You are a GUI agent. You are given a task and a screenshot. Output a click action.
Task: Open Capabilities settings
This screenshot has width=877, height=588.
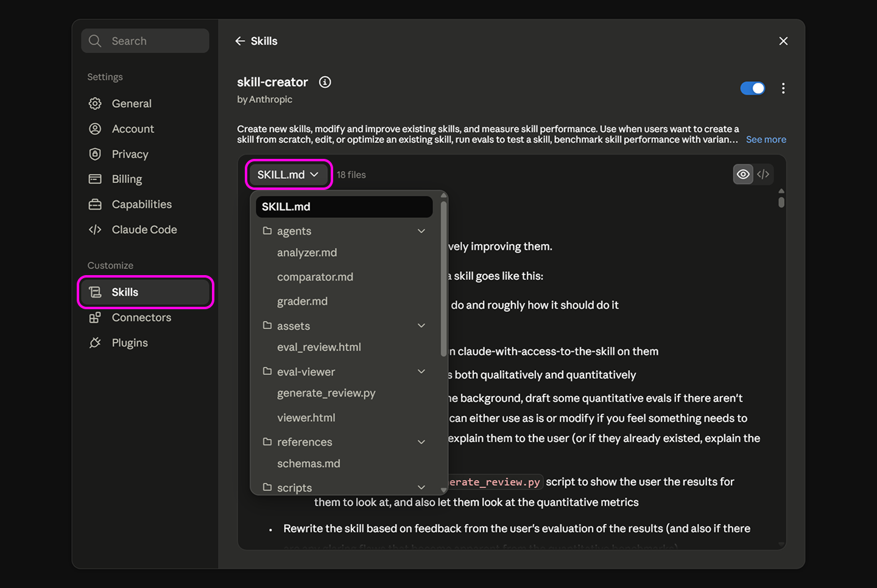tap(145, 205)
